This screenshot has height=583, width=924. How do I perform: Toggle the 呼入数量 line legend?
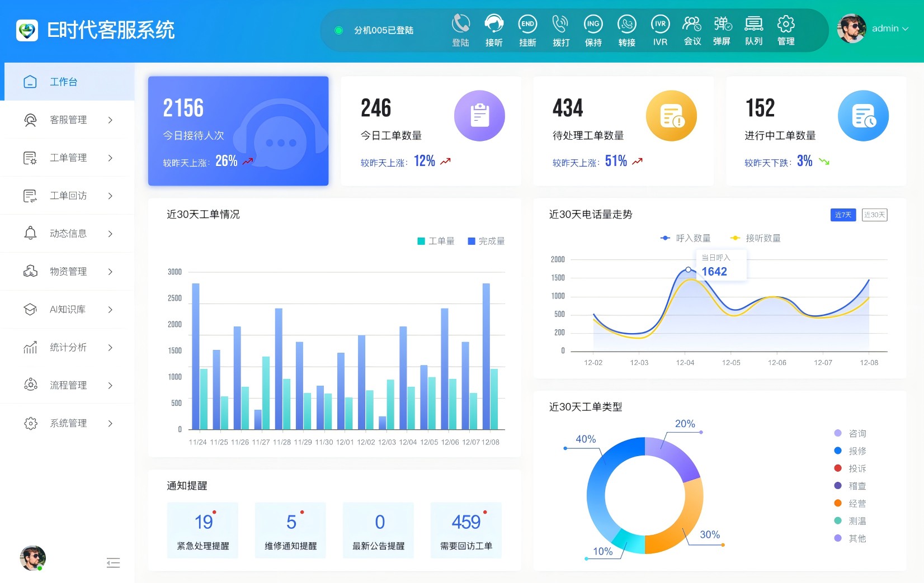(685, 238)
